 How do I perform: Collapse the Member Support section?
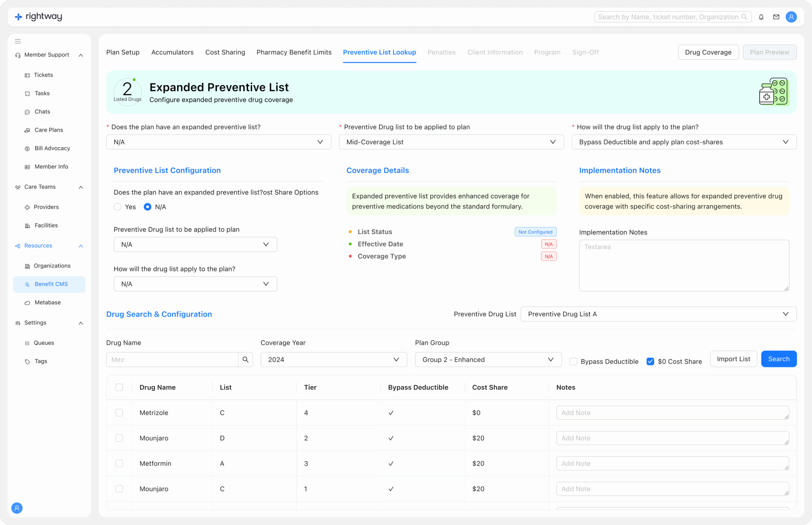pyautogui.click(x=81, y=55)
